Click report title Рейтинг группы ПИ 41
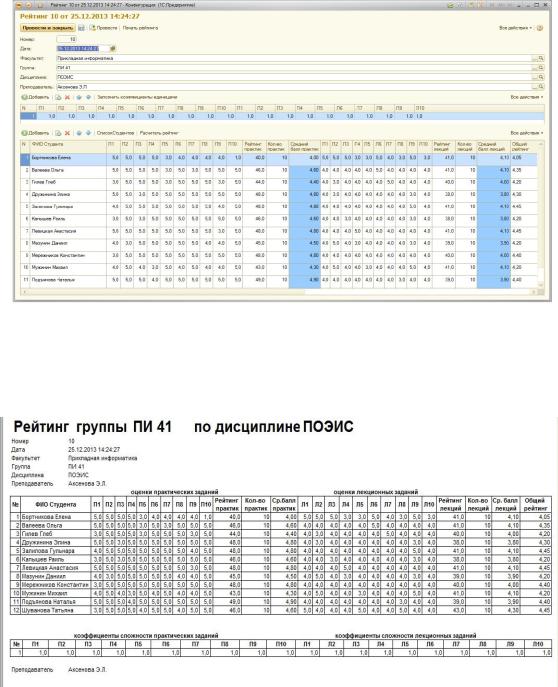Viewport: 558px width, 687px height. (x=92, y=427)
